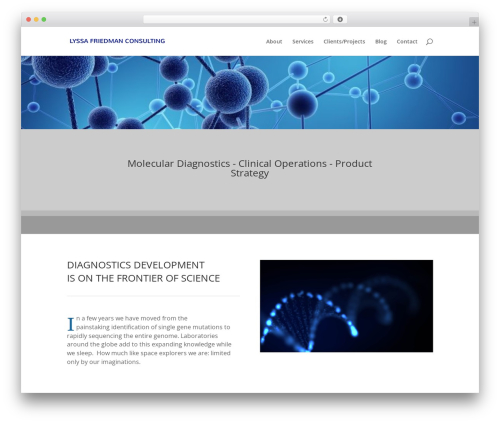Open the About menu item

pyautogui.click(x=274, y=41)
